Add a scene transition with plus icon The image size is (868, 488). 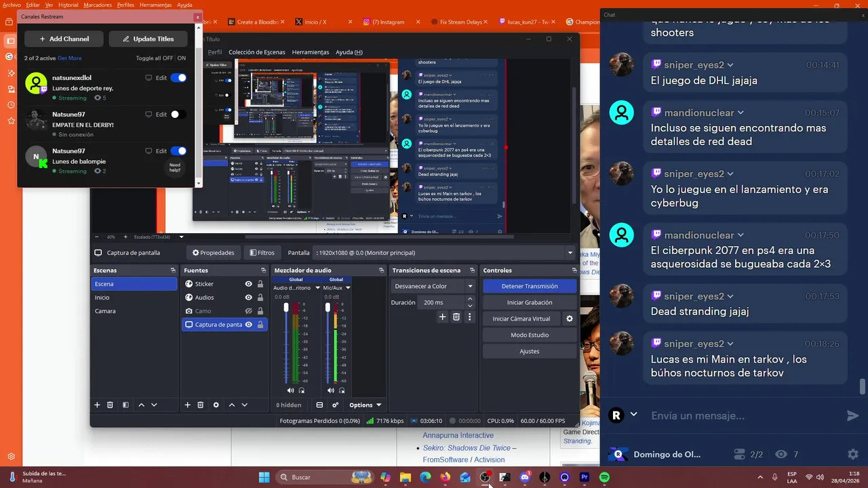tap(443, 317)
